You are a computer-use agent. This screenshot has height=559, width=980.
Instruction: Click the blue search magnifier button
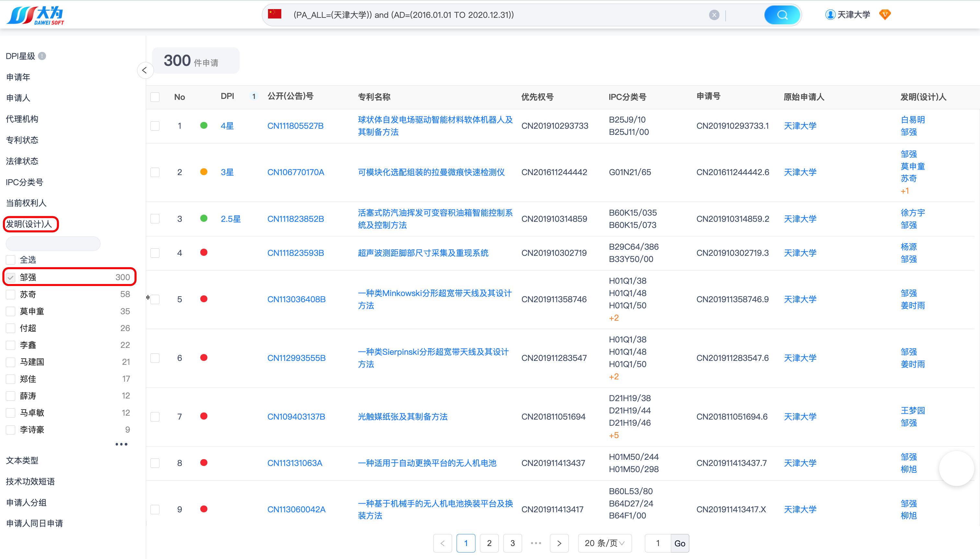tap(782, 15)
